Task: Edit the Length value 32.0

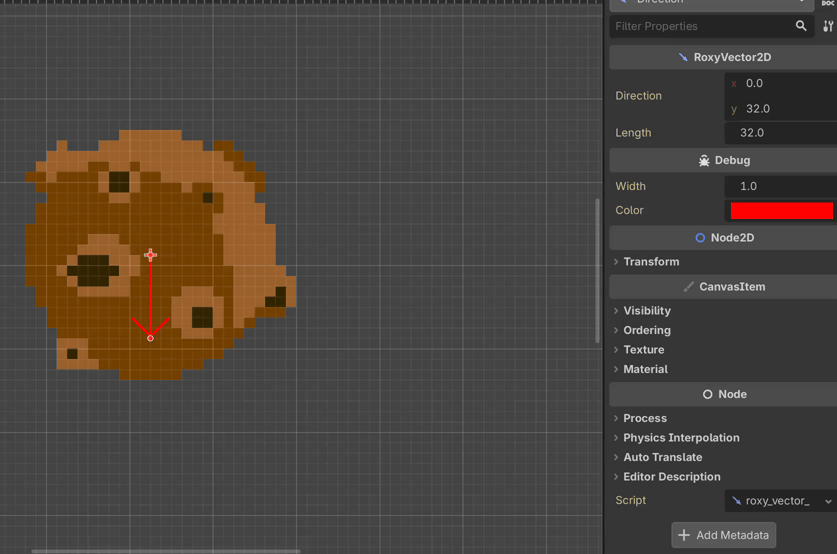Action: tap(780, 133)
